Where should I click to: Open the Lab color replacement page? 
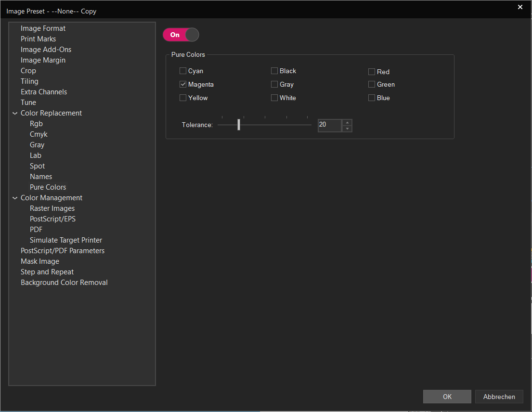point(36,155)
